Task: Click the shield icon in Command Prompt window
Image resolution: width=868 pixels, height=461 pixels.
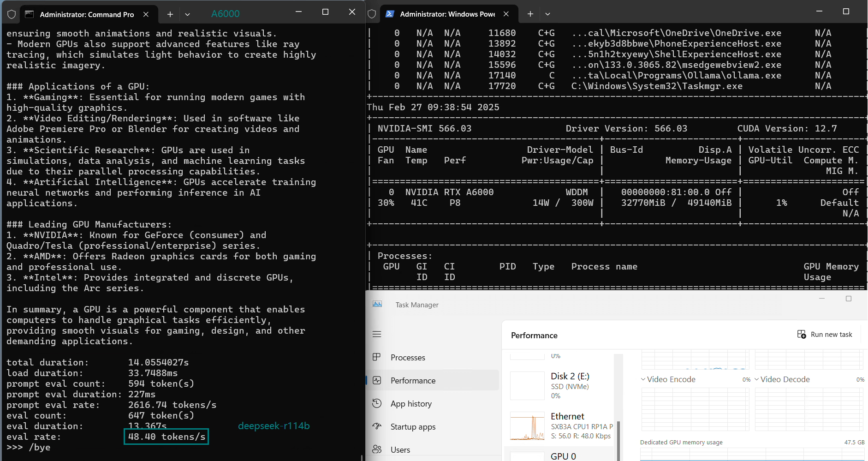Action: [x=12, y=14]
